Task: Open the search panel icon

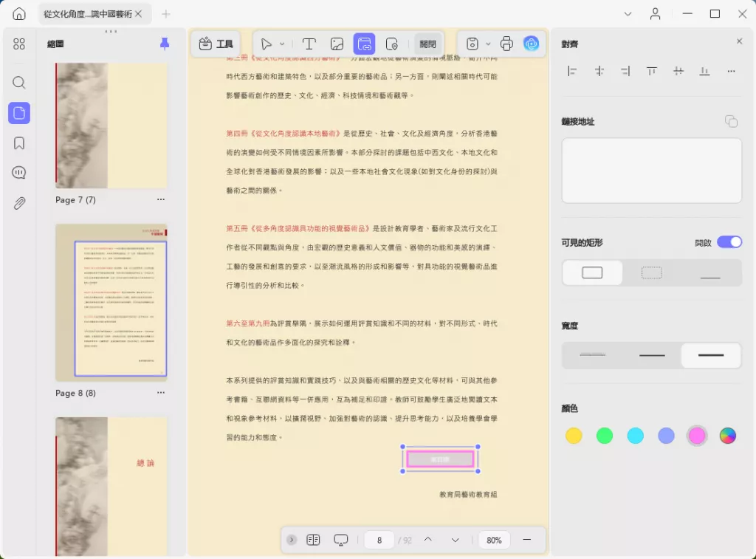Action: [18, 83]
